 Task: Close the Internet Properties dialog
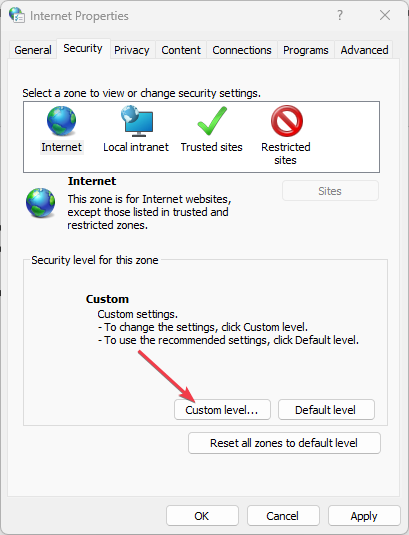pyautogui.click(x=385, y=15)
